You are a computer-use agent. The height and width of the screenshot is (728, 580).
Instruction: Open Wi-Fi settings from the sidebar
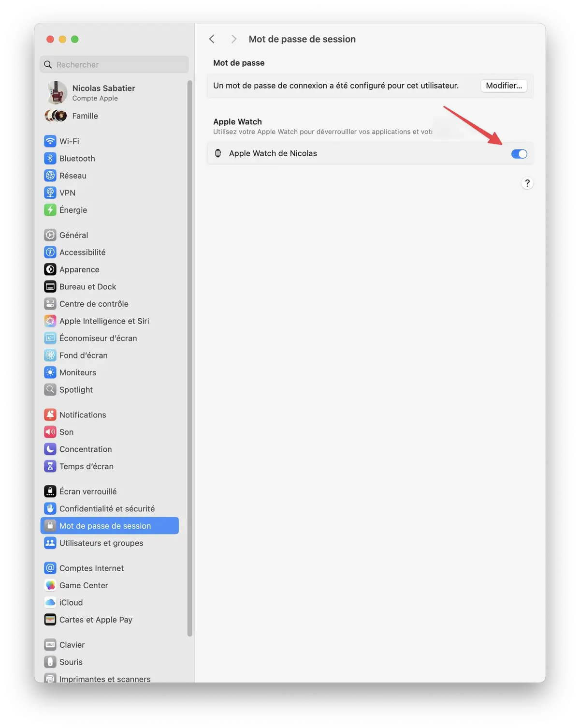pyautogui.click(x=69, y=141)
